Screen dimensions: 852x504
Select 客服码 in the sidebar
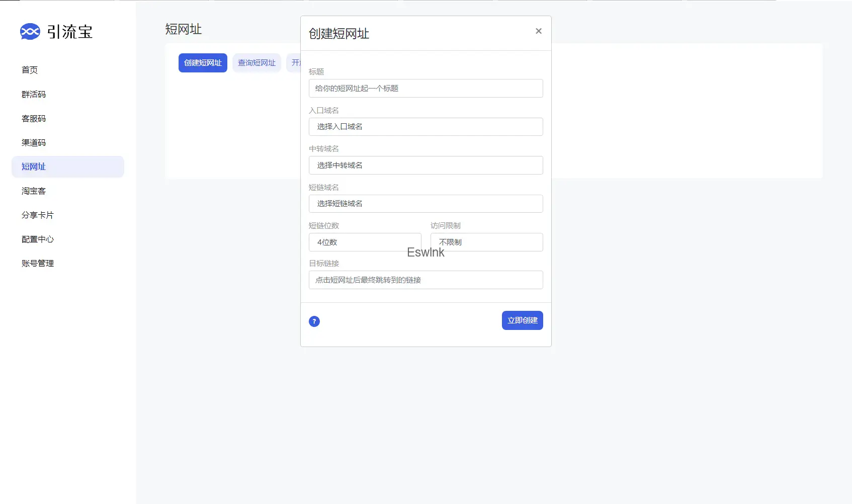[34, 119]
